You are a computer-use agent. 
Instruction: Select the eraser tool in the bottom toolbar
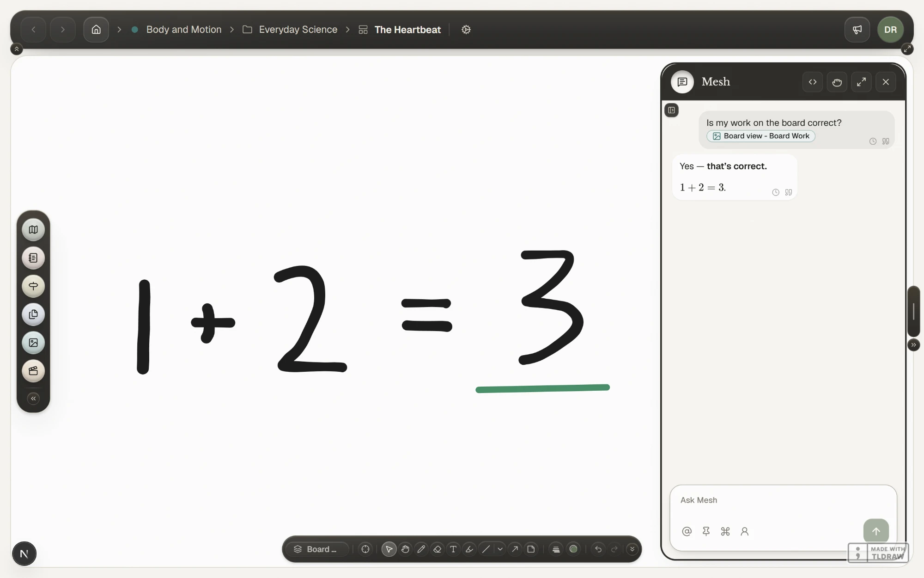[437, 549]
